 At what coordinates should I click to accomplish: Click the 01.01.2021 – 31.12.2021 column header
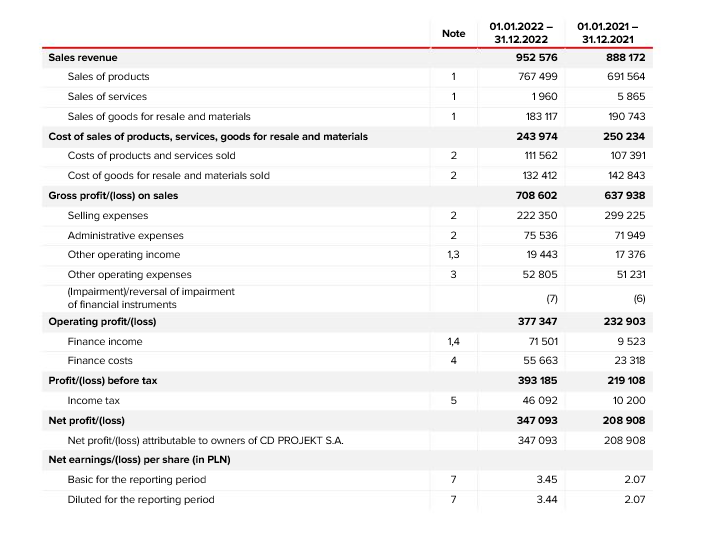609,32
